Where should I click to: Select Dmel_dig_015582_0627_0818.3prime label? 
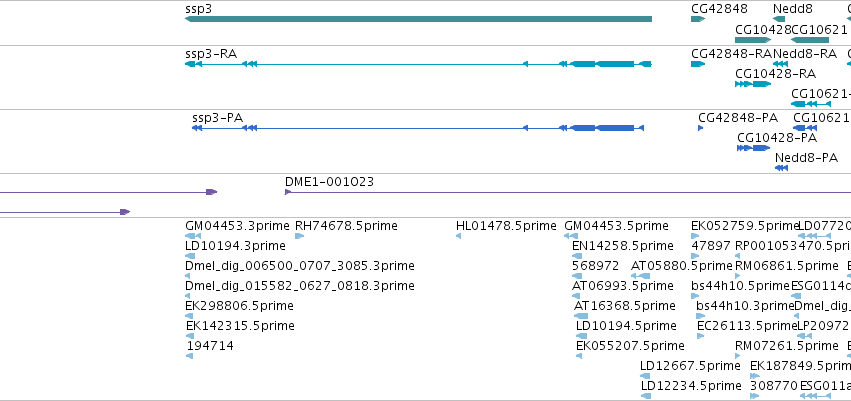click(300, 286)
